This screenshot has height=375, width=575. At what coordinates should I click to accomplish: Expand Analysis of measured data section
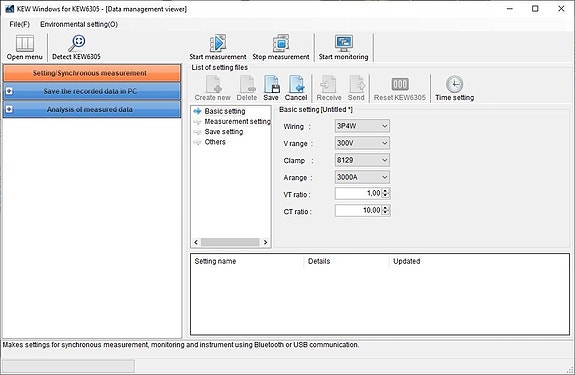click(x=10, y=109)
